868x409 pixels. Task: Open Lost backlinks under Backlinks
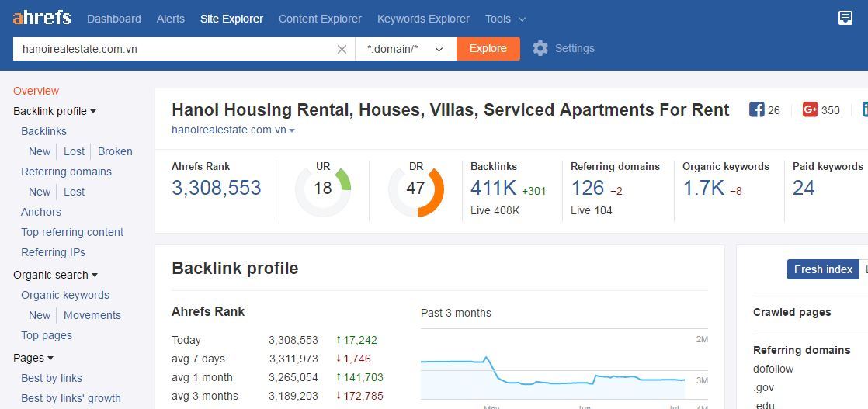click(75, 151)
